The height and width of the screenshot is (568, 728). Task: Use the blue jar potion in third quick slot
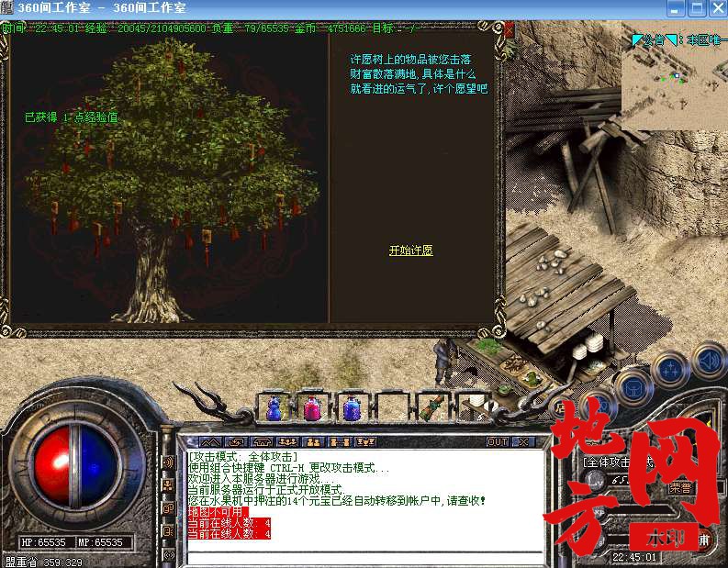click(x=352, y=408)
